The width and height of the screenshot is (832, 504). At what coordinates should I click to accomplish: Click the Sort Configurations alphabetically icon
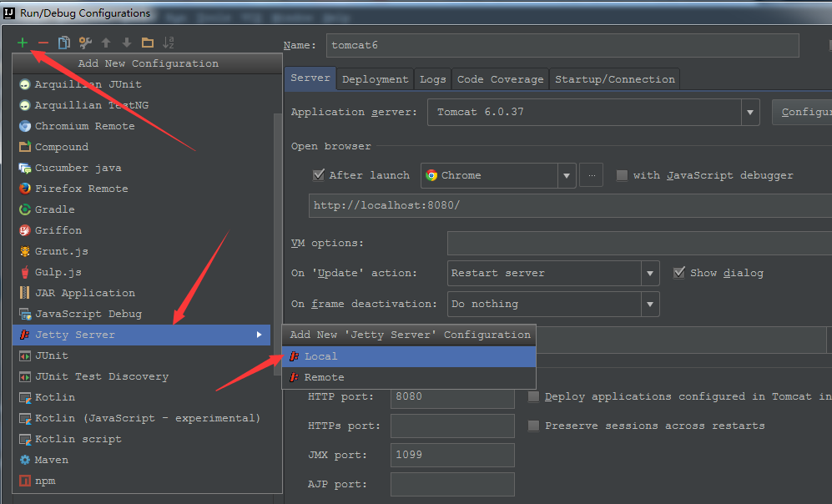click(x=169, y=43)
